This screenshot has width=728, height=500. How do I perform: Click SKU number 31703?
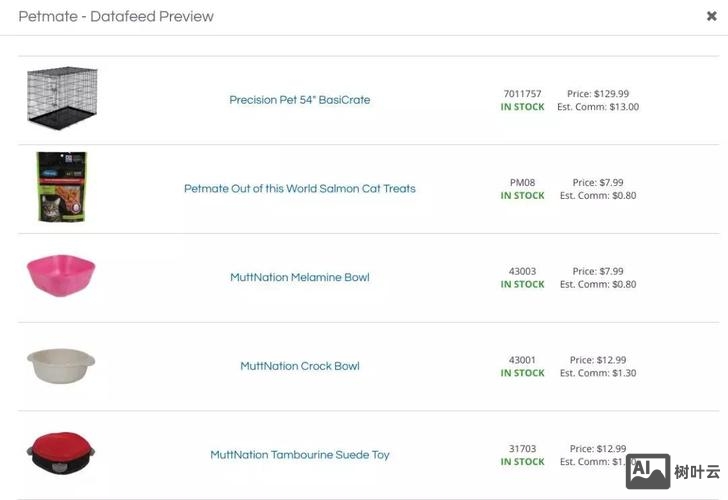(x=522, y=449)
